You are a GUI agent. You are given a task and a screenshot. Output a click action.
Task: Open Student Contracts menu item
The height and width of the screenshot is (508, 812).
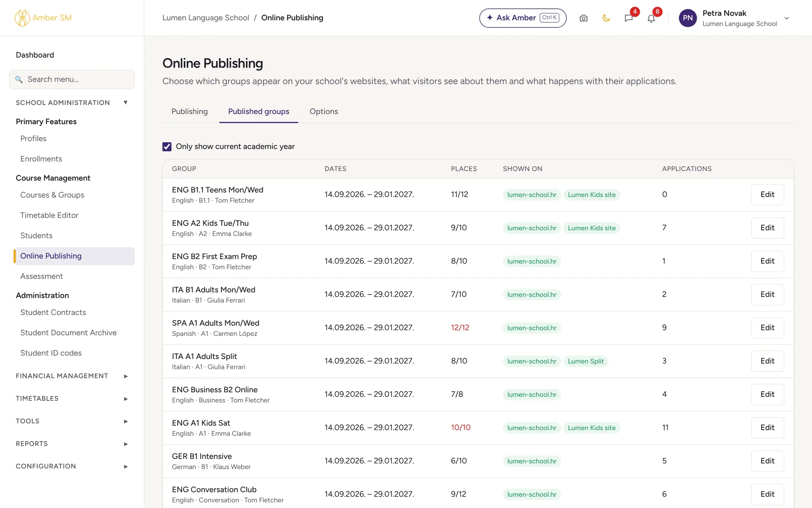[53, 312]
